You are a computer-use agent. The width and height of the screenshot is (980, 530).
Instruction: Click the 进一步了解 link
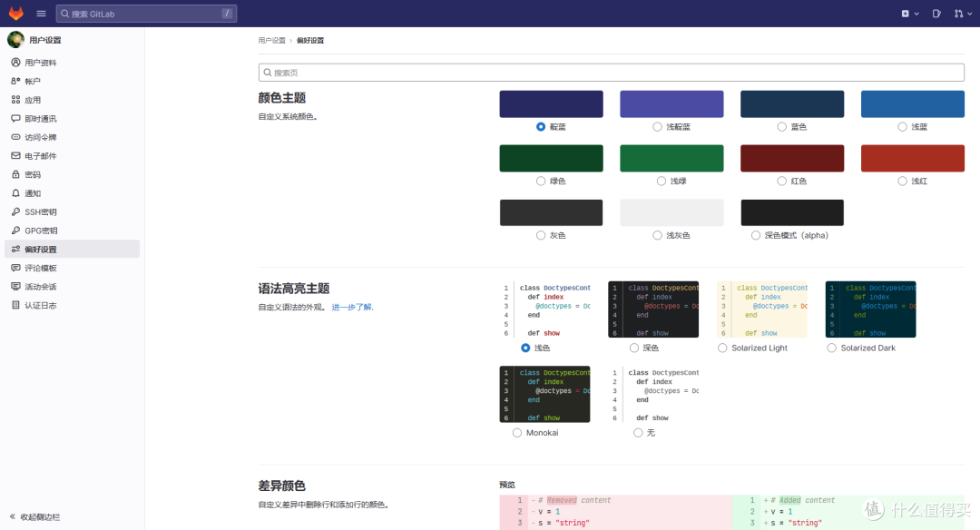pyautogui.click(x=352, y=308)
